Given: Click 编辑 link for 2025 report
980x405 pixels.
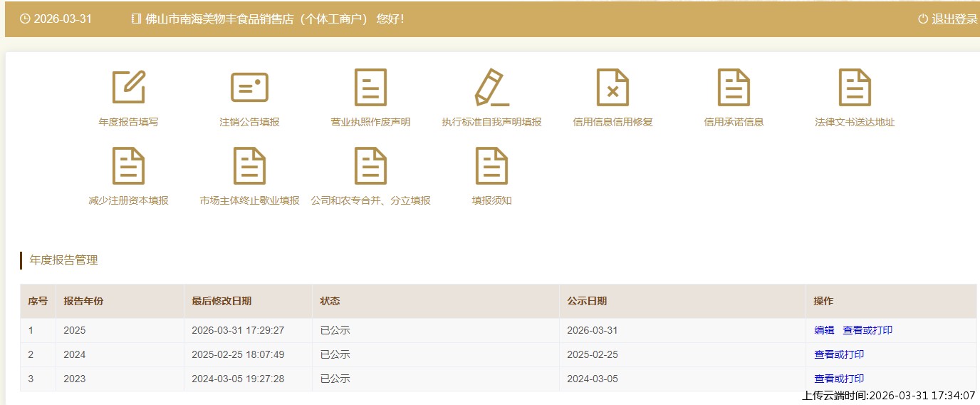Looking at the screenshot, I should pyautogui.click(x=824, y=330).
